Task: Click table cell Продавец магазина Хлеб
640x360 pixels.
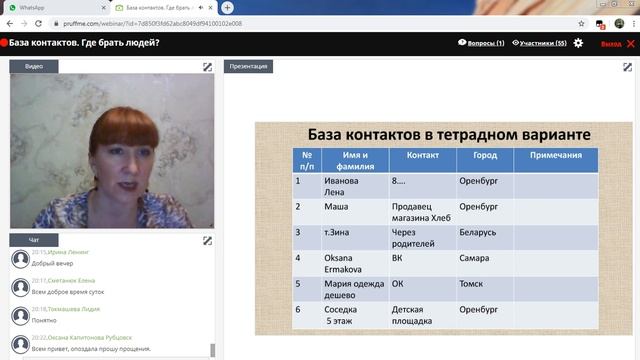Action: 422,212
